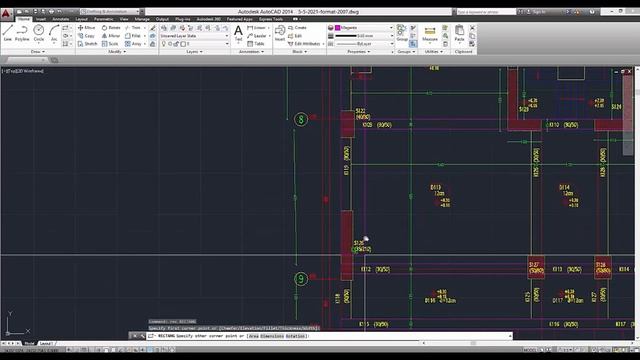Click the Trim tool
This screenshot has height=360, width=640.
[x=133, y=28]
